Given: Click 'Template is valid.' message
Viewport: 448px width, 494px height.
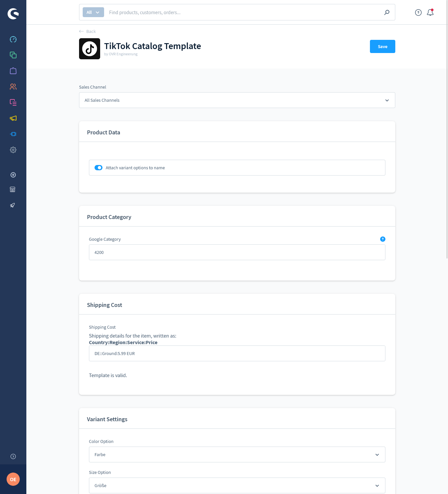Looking at the screenshot, I should click(x=108, y=375).
